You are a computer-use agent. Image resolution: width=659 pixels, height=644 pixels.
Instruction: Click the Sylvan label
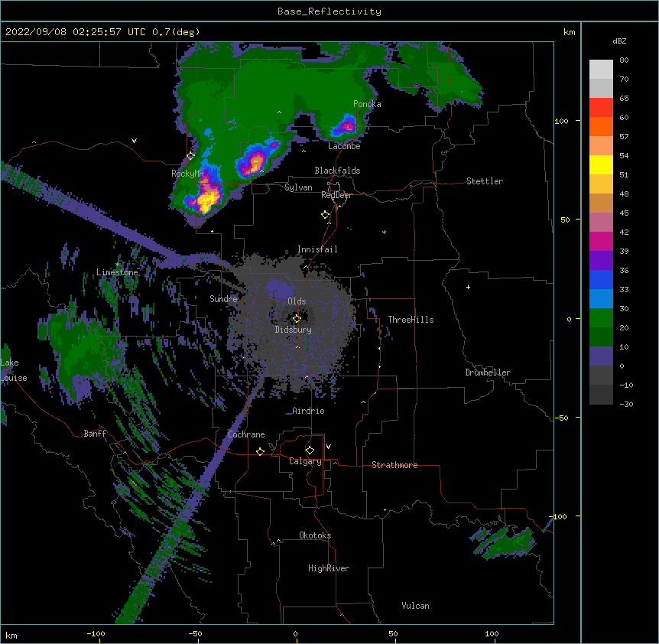coord(298,187)
